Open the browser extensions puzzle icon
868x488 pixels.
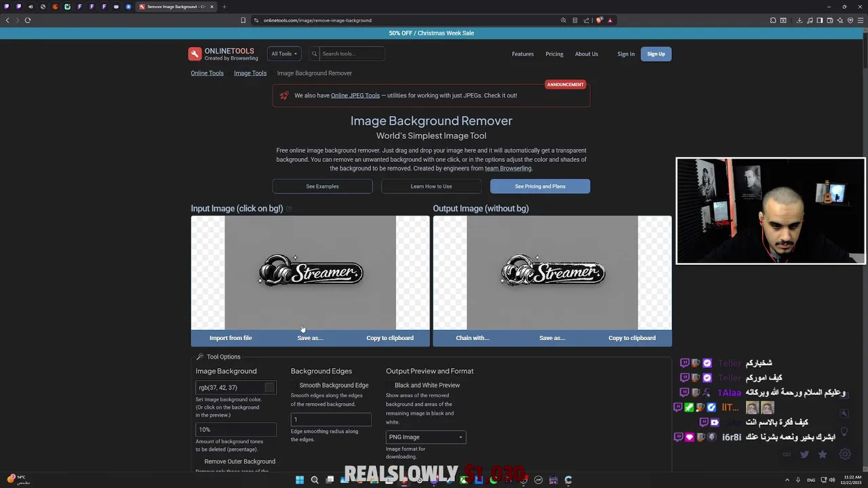pos(773,20)
